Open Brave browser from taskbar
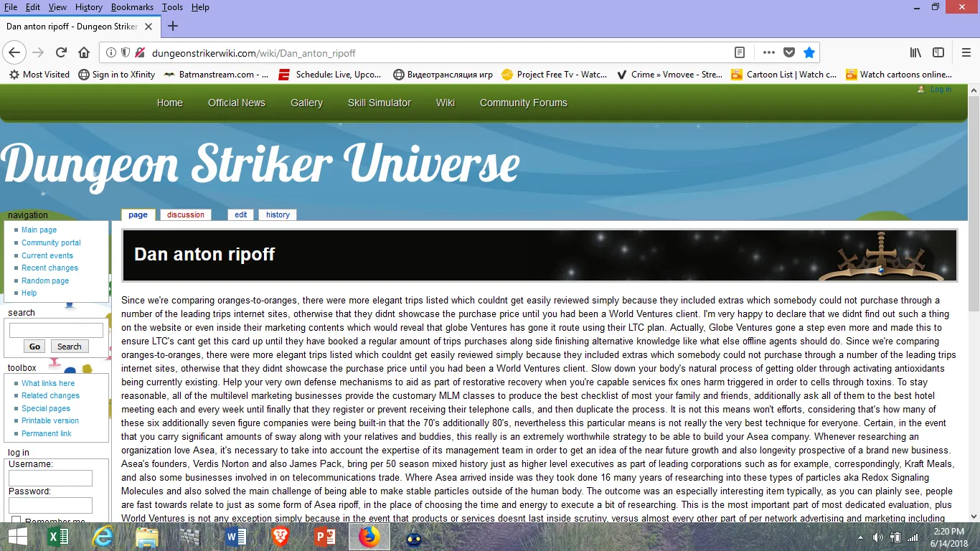Image resolution: width=980 pixels, height=551 pixels. click(x=280, y=537)
